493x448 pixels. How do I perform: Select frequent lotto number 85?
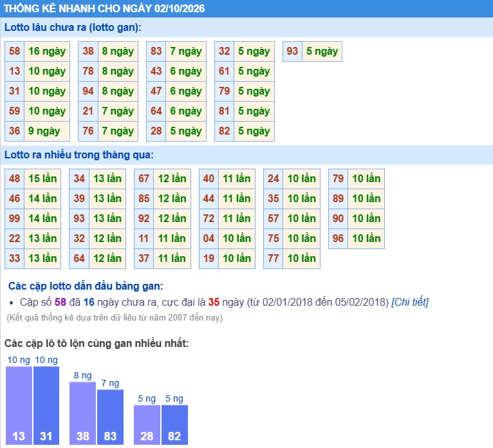[x=144, y=199]
